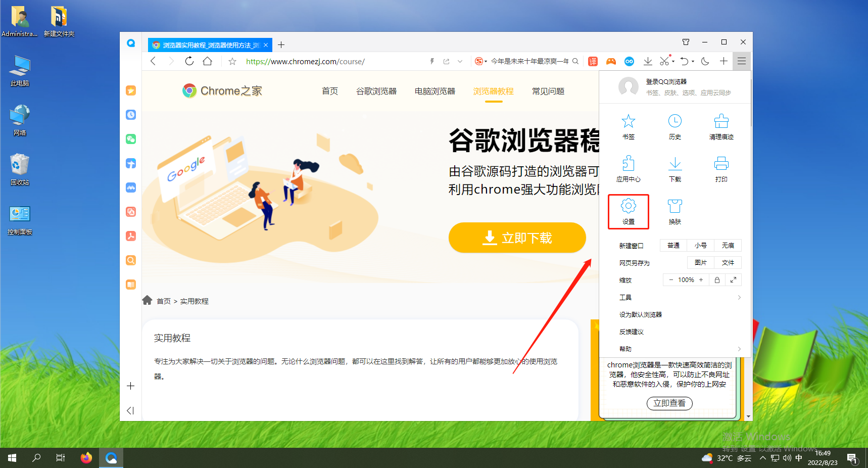Open Skin change (换肤) shirt icon
This screenshot has height=468, width=868.
(x=674, y=206)
